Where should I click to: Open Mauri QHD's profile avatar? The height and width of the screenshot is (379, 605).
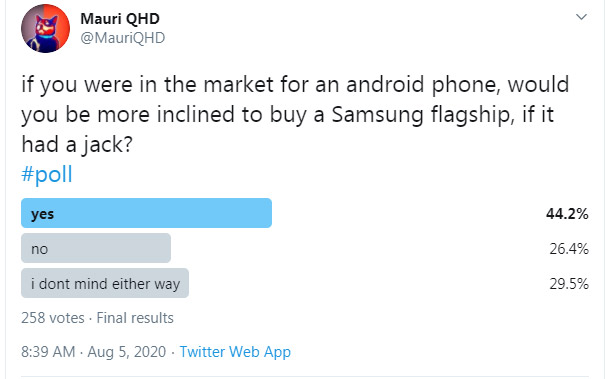(46, 29)
